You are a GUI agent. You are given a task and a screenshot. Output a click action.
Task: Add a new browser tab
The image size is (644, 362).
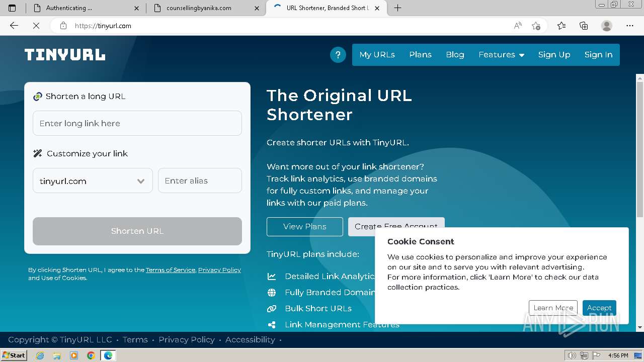pyautogui.click(x=397, y=8)
